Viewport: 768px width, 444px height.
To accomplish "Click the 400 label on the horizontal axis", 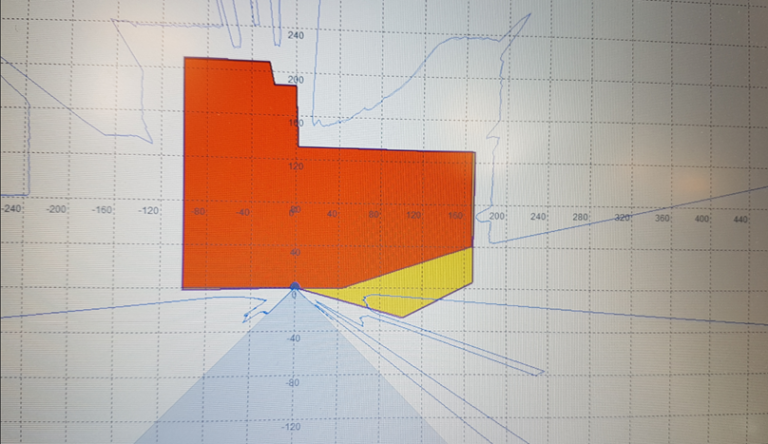I will [702, 218].
